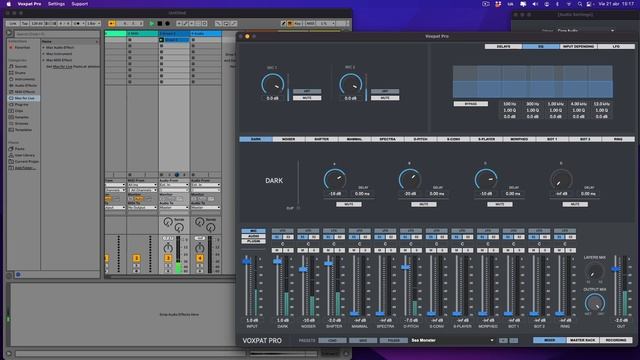Screen dimensions: 640x360
Task: Click the Stop button in Ableton's transport
Action: [x=160, y=24]
